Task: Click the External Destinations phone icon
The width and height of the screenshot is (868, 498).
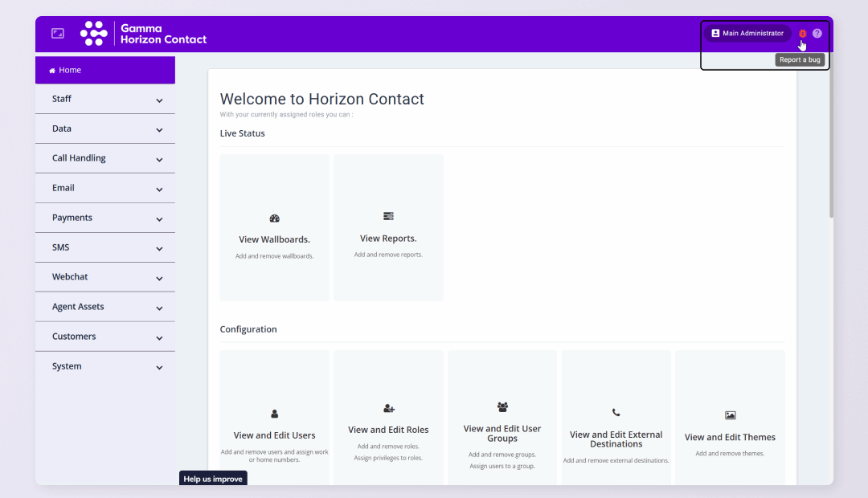Action: 616,413
